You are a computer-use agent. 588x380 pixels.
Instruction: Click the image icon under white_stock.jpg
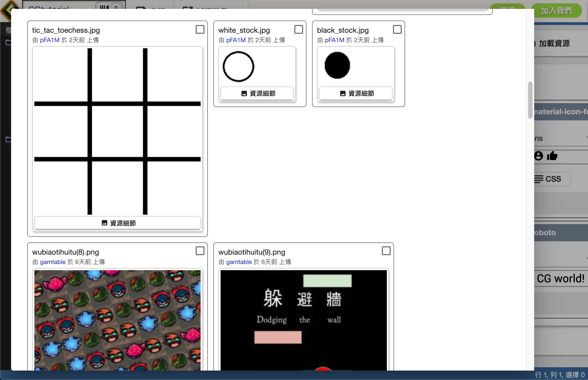[244, 93]
